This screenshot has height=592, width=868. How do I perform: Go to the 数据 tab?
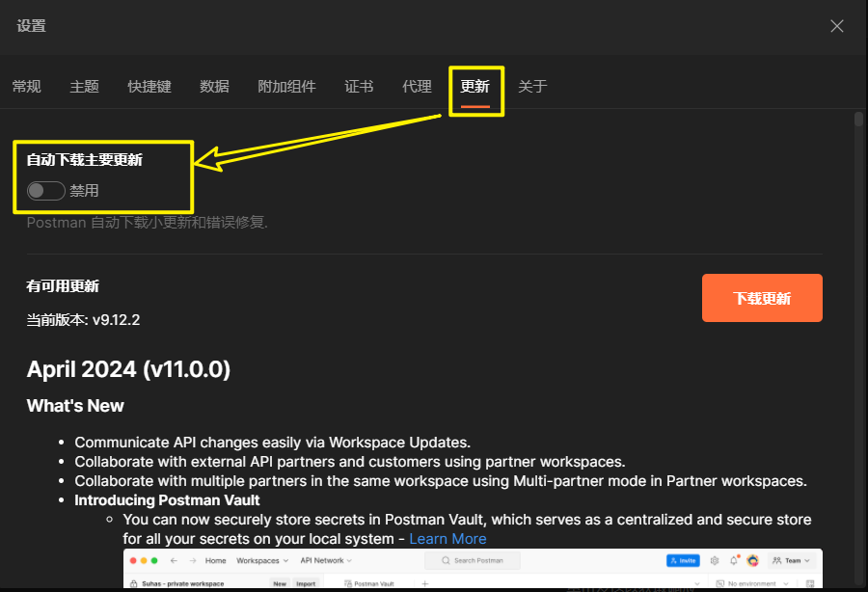(x=214, y=87)
